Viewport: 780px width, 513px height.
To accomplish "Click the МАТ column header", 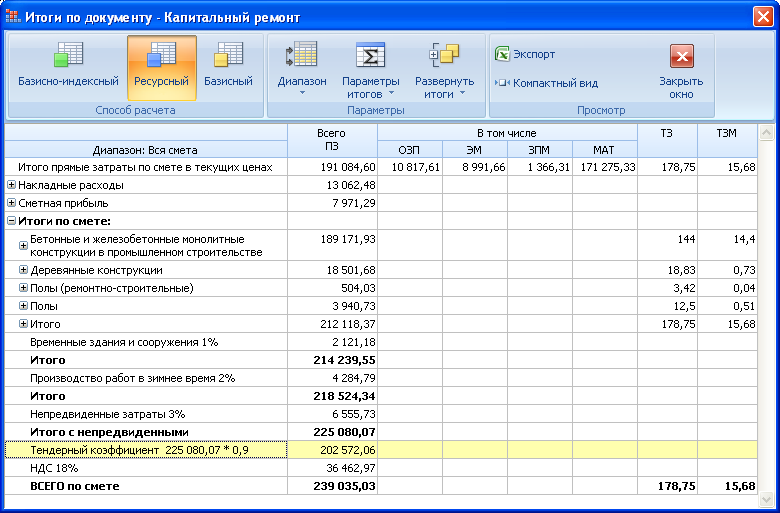I will point(604,150).
